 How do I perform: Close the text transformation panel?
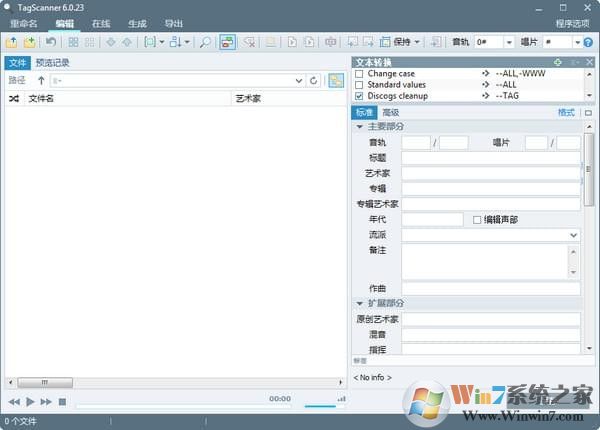tap(590, 62)
